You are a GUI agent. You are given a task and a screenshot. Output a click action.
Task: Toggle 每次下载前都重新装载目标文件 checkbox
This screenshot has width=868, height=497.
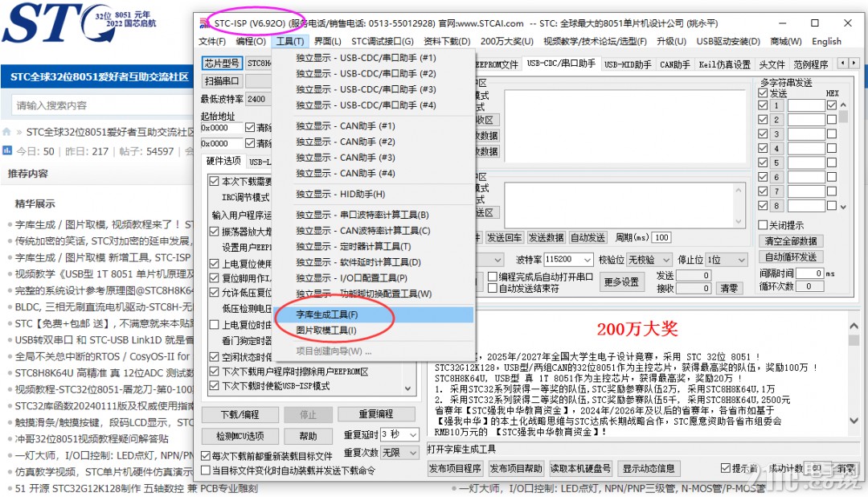[x=206, y=456]
